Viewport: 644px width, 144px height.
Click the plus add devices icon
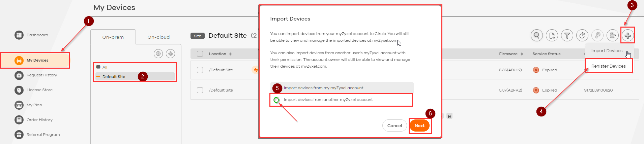point(627,35)
